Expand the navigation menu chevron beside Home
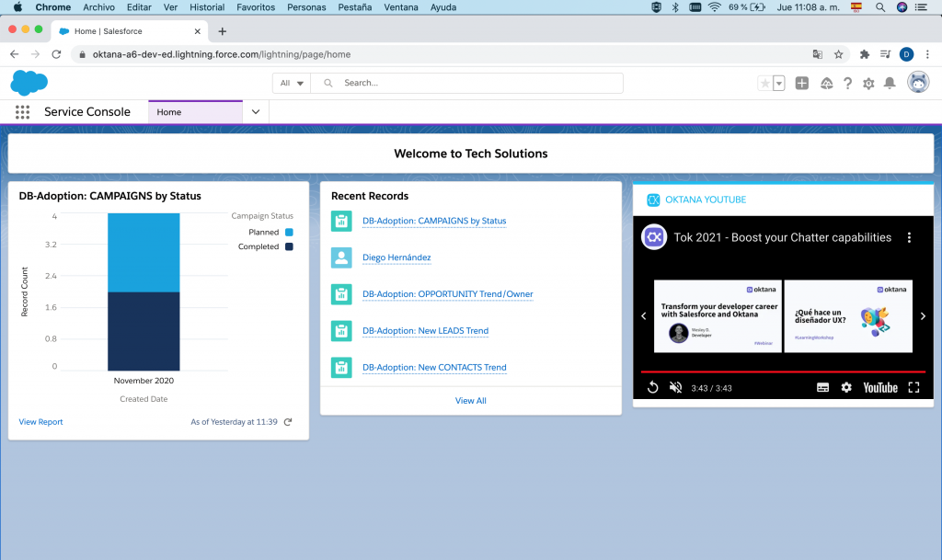The height and width of the screenshot is (560, 942). click(x=256, y=112)
